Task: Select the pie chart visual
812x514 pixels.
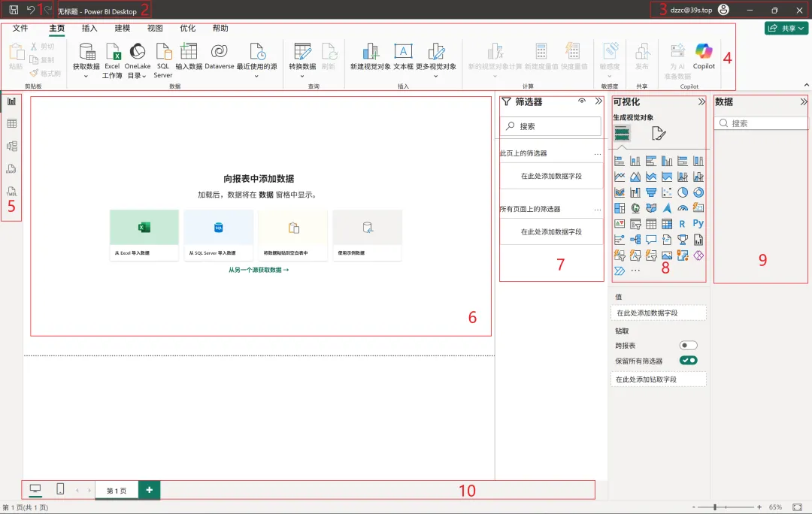Action: tap(683, 192)
